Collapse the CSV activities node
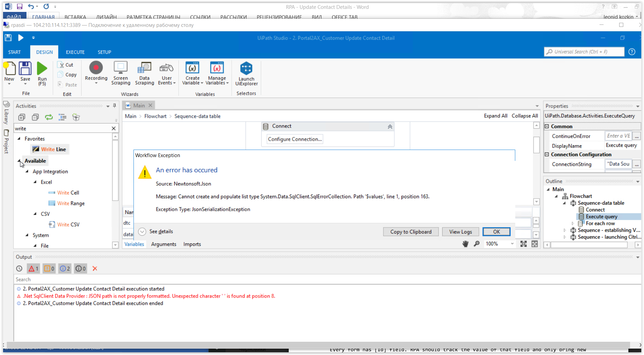The width and height of the screenshot is (644, 355). pos(35,214)
